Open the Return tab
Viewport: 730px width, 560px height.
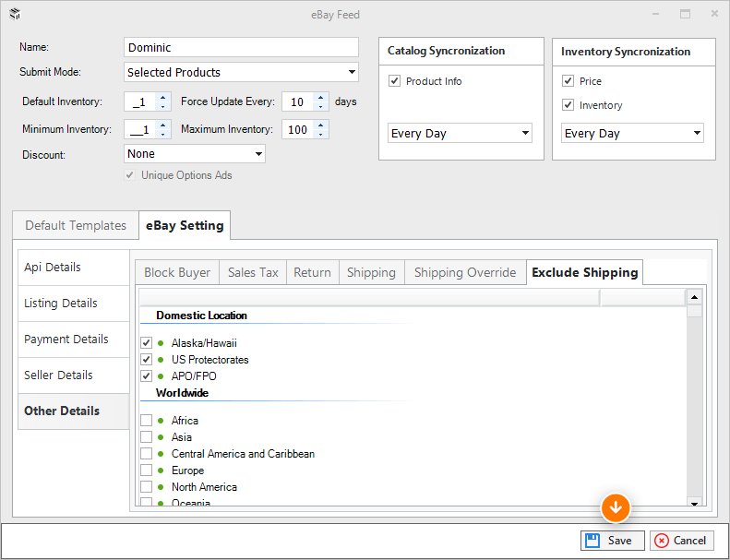click(312, 273)
